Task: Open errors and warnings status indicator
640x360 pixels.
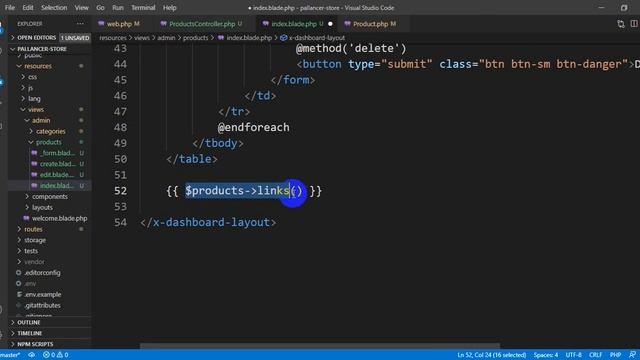Action: (x=56, y=355)
